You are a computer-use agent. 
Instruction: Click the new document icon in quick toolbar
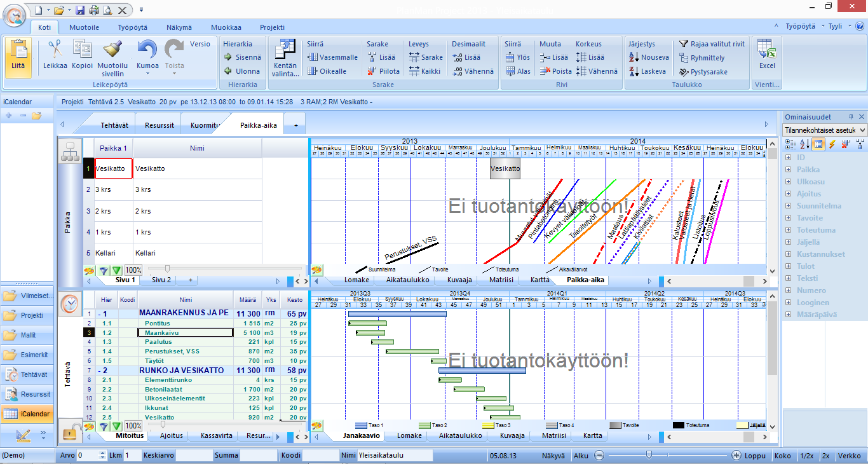click(x=37, y=10)
